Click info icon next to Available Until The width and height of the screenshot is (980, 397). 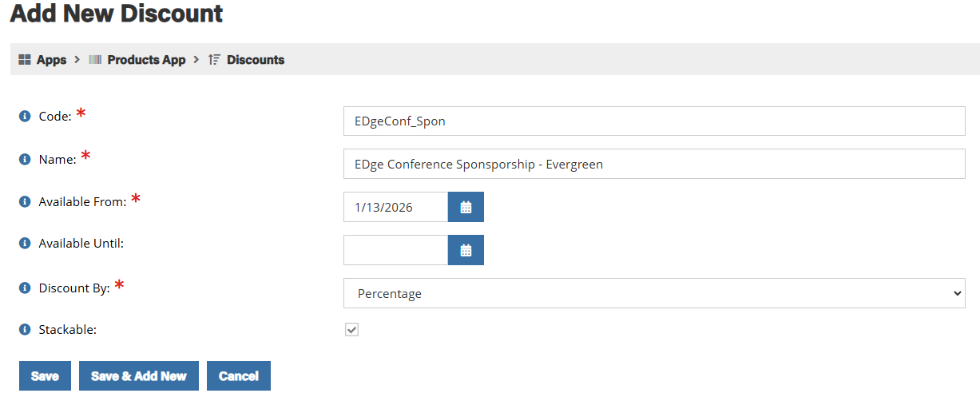[x=24, y=244]
